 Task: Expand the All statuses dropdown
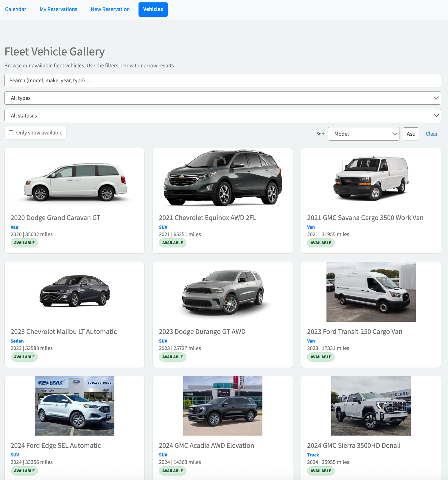tap(223, 116)
